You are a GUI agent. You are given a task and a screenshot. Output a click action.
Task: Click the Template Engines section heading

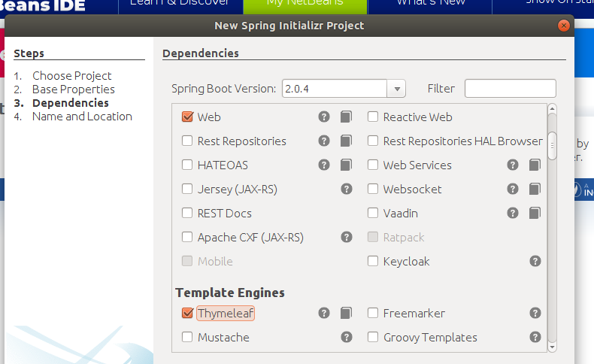pos(230,293)
